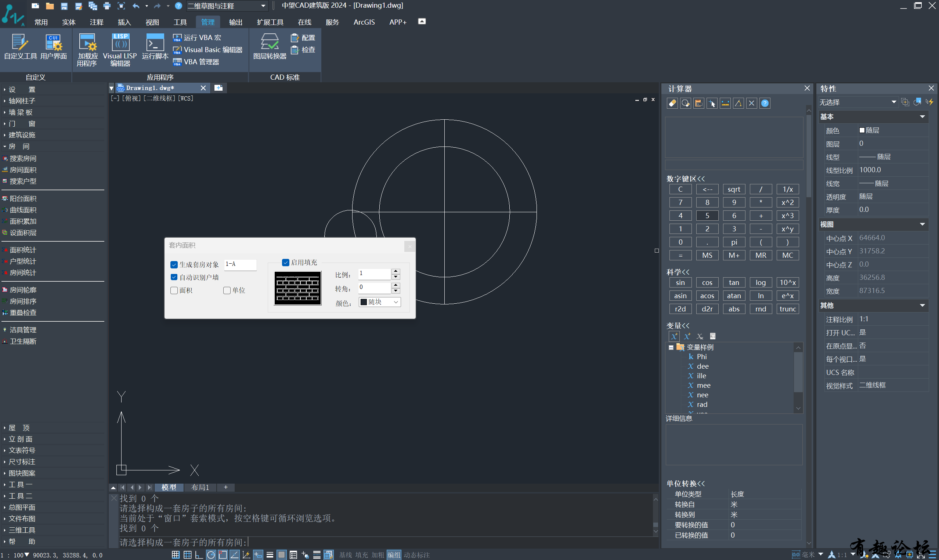Click the pi calculator button

[x=734, y=242]
